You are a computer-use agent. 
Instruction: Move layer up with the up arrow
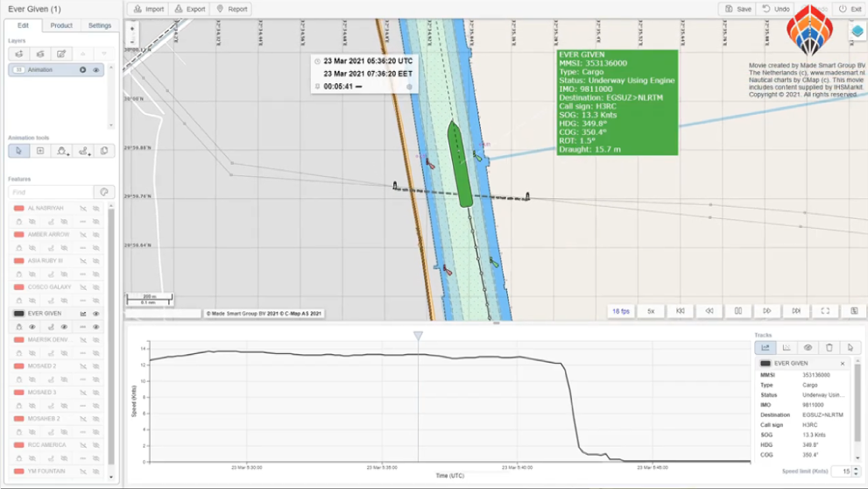82,53
